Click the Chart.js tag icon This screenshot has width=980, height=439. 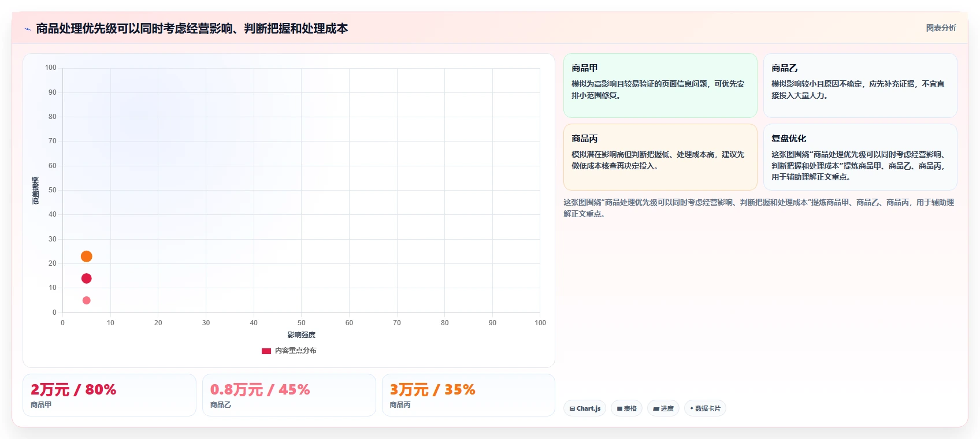pyautogui.click(x=572, y=408)
